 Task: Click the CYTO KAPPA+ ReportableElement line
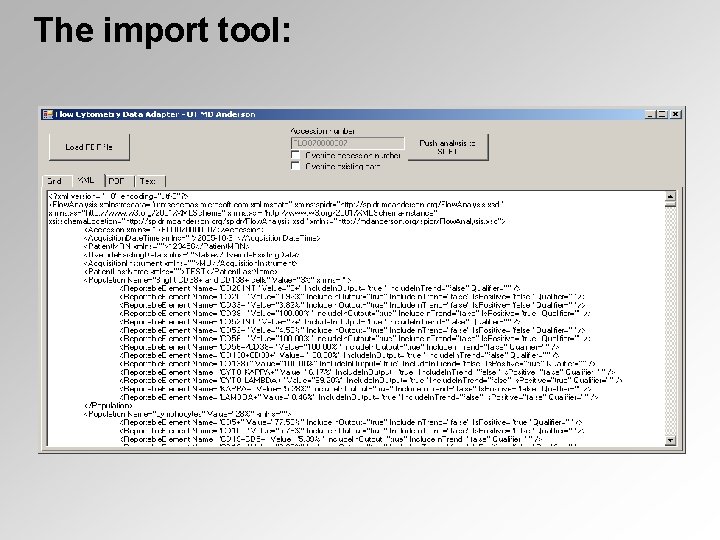coord(367,372)
